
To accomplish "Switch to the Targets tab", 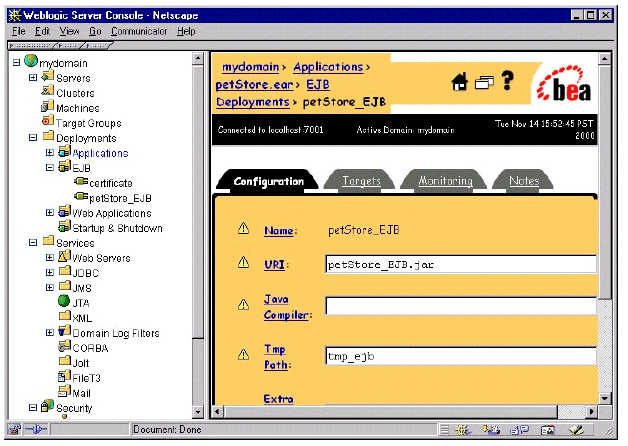I will click(x=361, y=181).
